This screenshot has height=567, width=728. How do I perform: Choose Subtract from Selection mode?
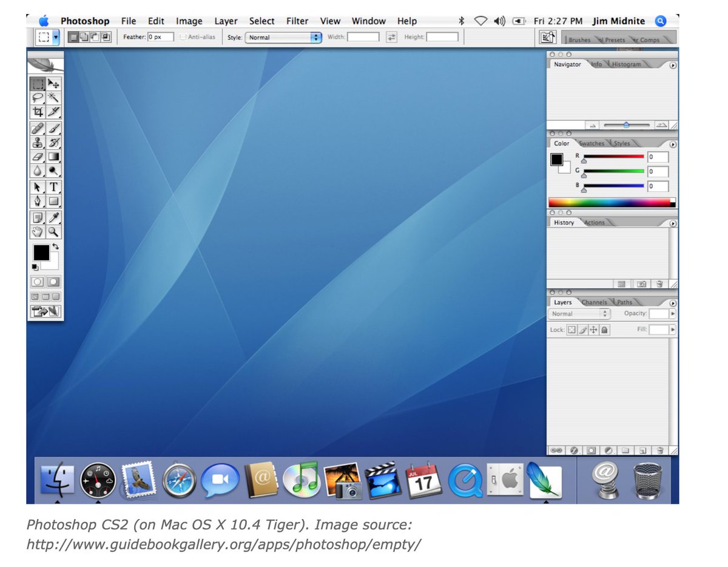95,37
